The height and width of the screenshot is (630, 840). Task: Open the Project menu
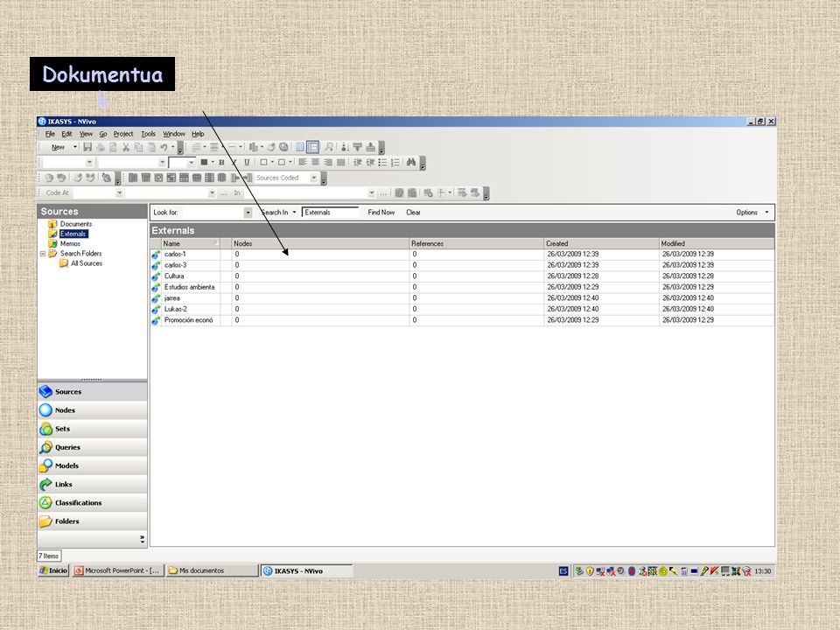click(123, 134)
